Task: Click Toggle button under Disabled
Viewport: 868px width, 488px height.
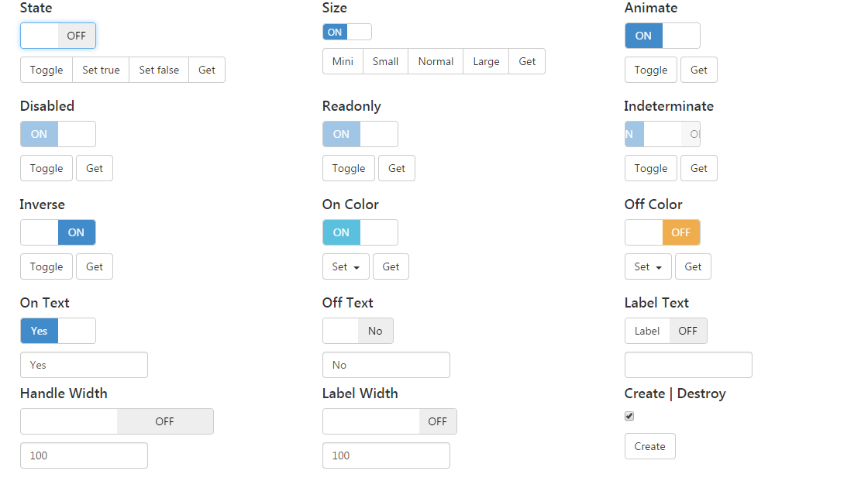Action: click(46, 168)
